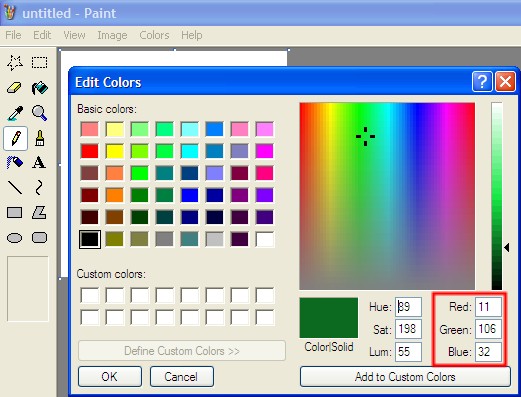Select the Rounded Rectangle tool
Viewport: 521px width, 397px height.
pyautogui.click(x=39, y=238)
